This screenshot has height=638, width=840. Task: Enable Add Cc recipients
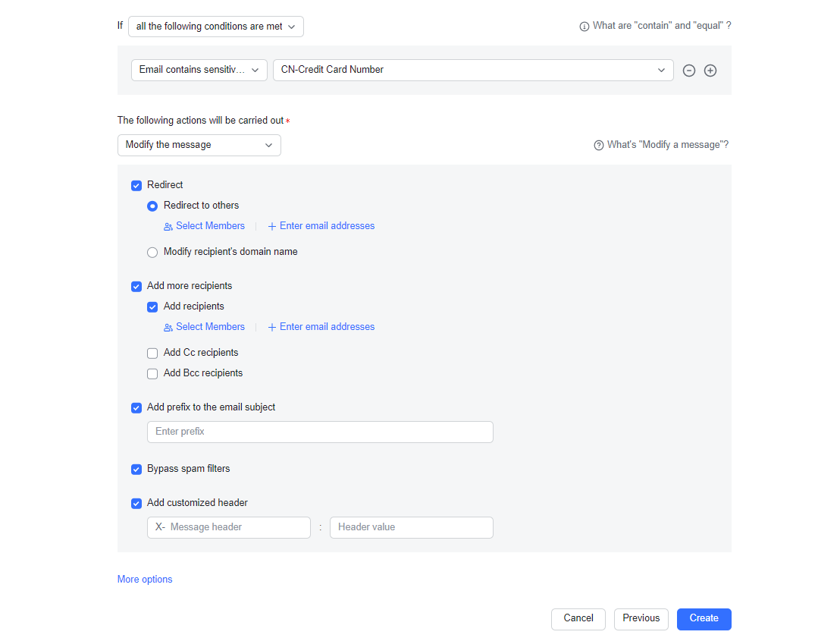pyautogui.click(x=152, y=353)
